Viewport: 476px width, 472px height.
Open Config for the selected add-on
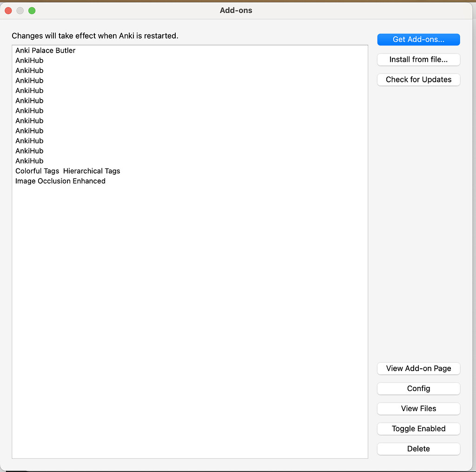coord(418,388)
